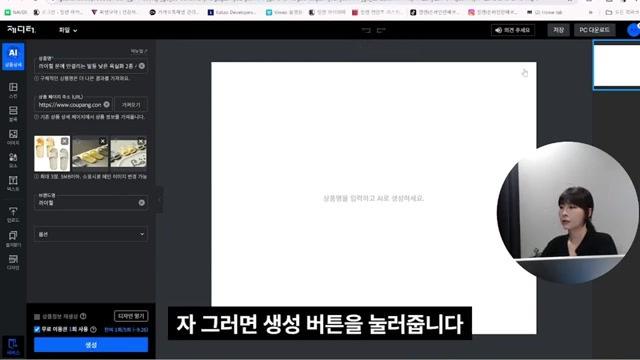Collapse the left panel handle
Viewport: 640px width, 360px height.
click(159, 200)
